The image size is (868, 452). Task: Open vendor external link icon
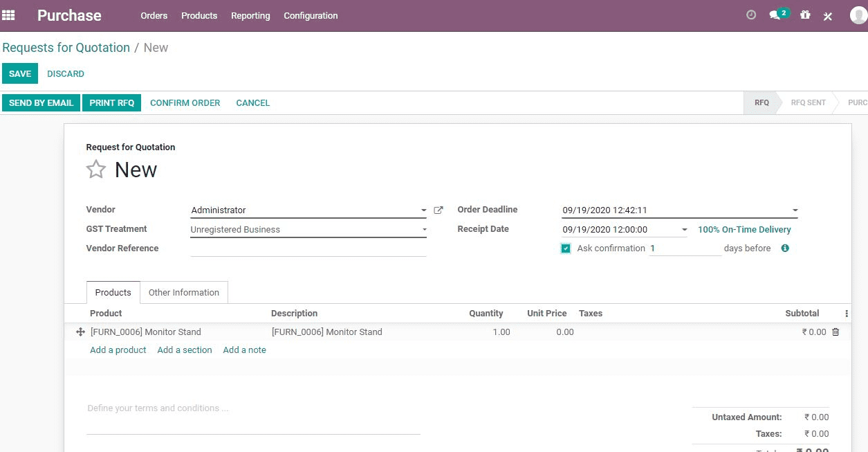point(438,210)
